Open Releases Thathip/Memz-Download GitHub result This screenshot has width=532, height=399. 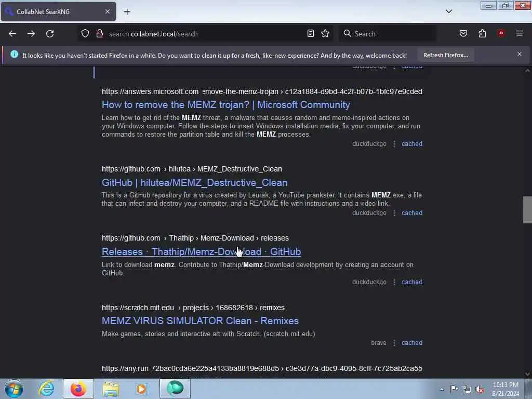(x=201, y=252)
